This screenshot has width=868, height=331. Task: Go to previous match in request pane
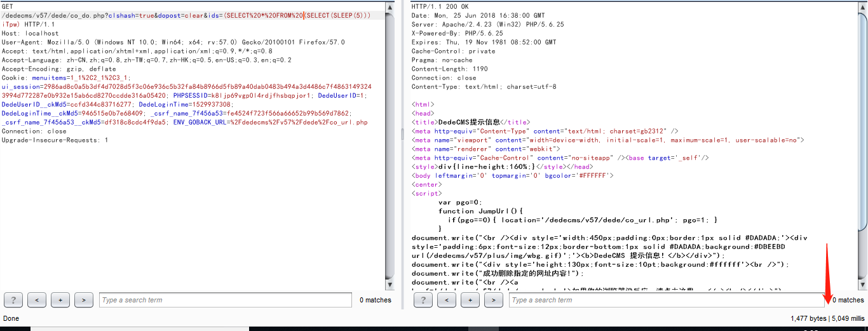(x=37, y=300)
